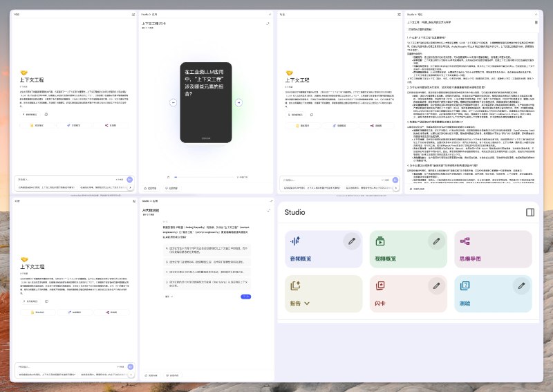553x392 pixels.
Task: Click the report panel vertical scrollbar
Action: click(538, 60)
